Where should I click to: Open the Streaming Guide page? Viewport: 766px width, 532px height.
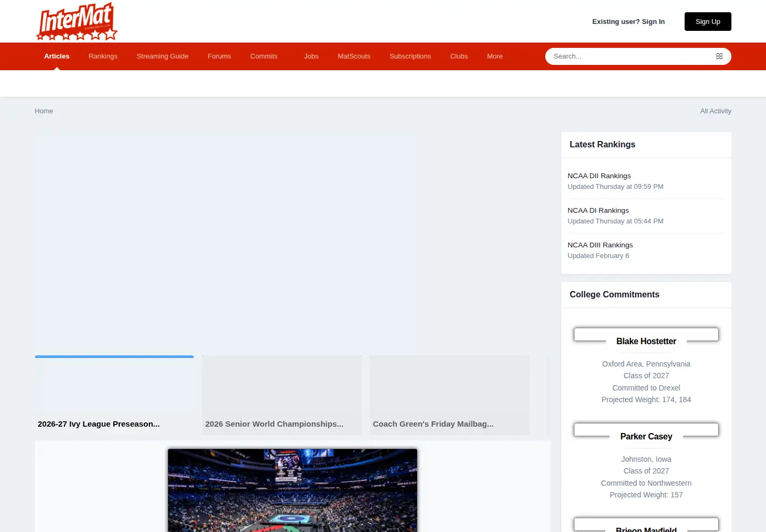tap(163, 56)
